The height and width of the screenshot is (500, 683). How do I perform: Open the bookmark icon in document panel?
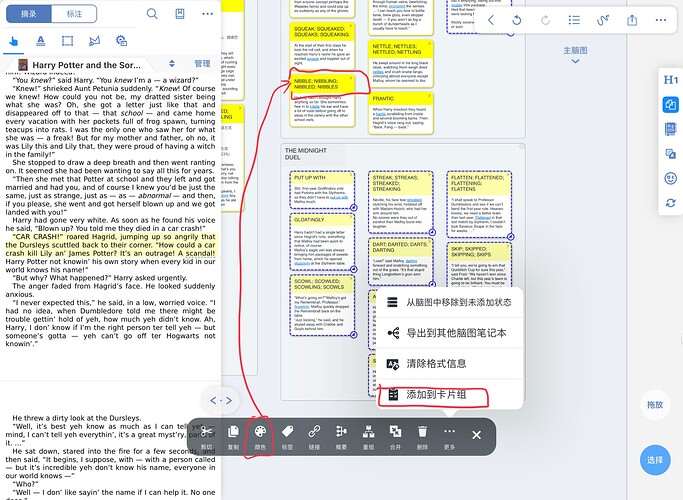tap(179, 14)
